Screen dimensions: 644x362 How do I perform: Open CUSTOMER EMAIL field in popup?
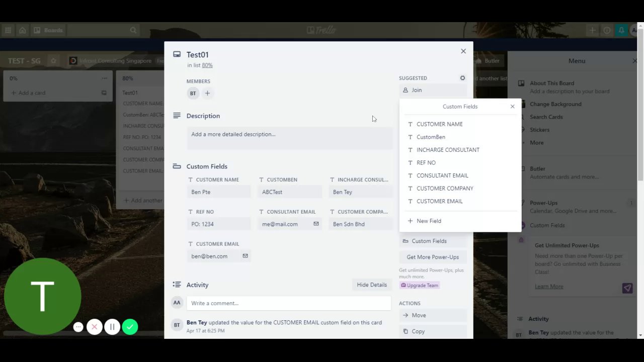460,201
